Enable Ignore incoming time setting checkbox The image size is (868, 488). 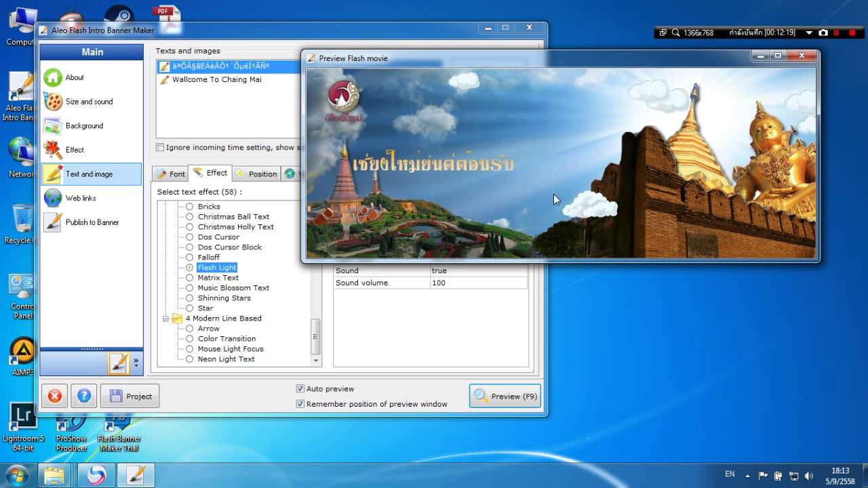(x=160, y=147)
